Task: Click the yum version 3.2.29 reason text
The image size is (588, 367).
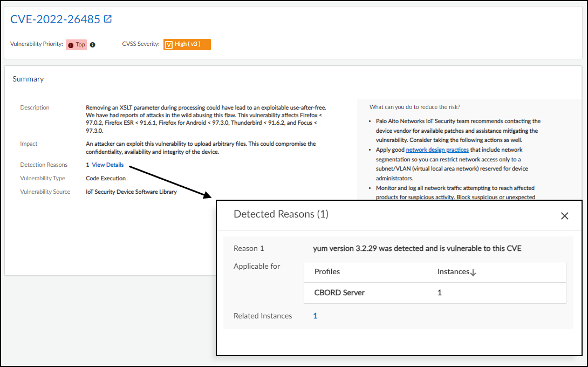Action: pyautogui.click(x=417, y=249)
